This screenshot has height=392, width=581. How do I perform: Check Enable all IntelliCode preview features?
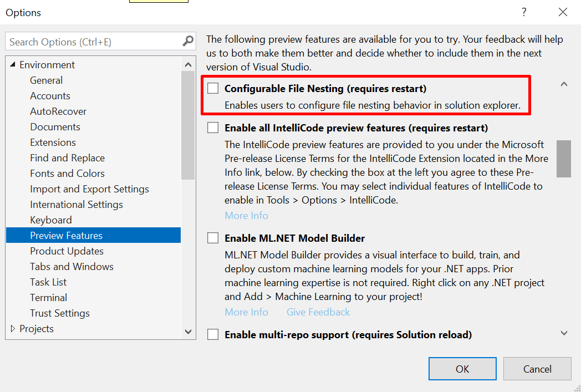(213, 128)
